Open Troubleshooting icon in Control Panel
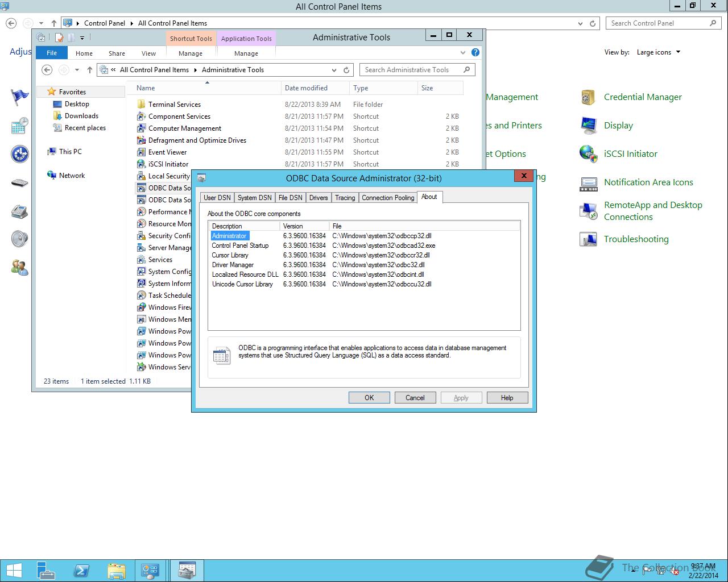Viewport: 728px width, 582px height. click(588, 239)
